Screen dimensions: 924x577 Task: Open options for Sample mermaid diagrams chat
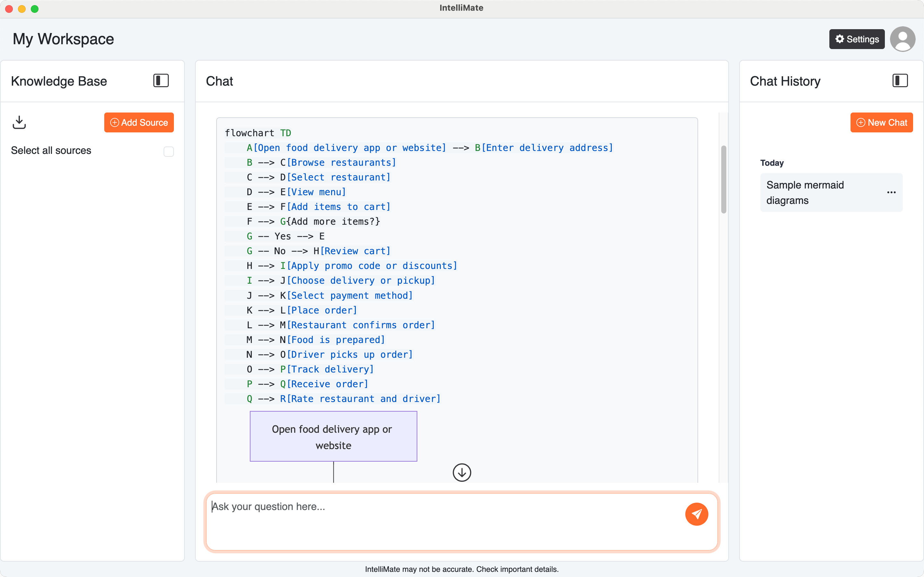pos(891,192)
